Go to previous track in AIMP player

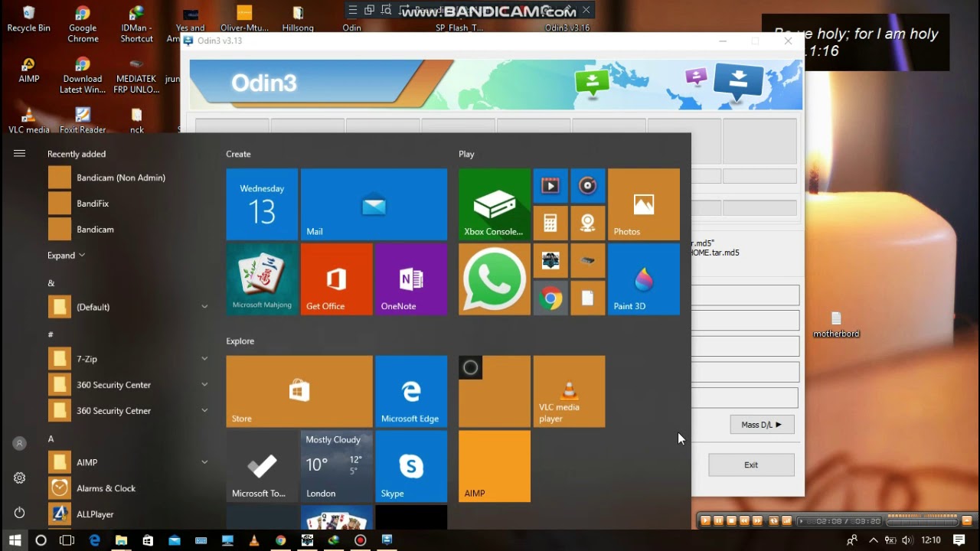(x=745, y=521)
